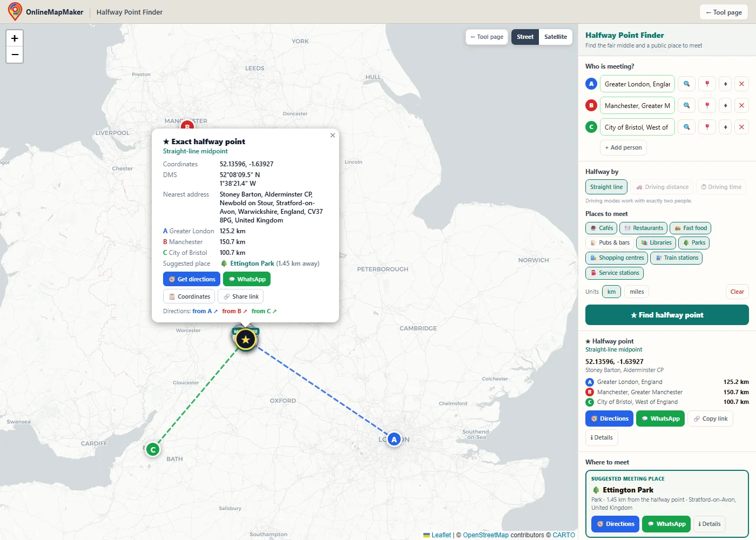
Task: Click Copy link in halfway results
Action: point(711,418)
